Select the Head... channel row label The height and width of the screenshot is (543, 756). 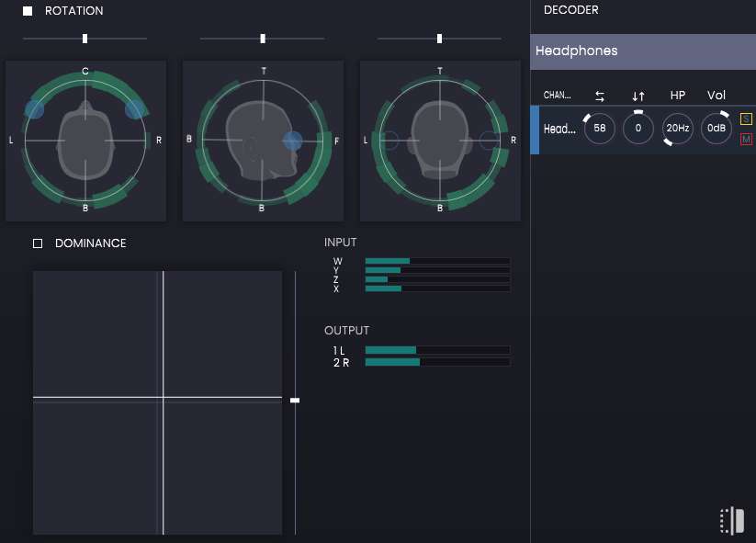[559, 130]
